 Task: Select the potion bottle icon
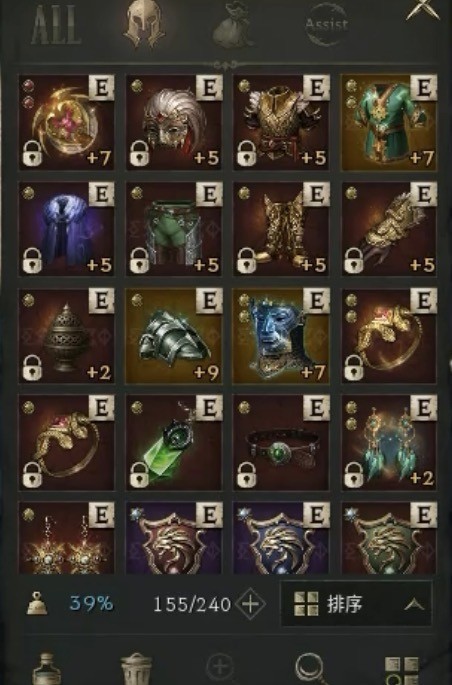click(x=46, y=669)
